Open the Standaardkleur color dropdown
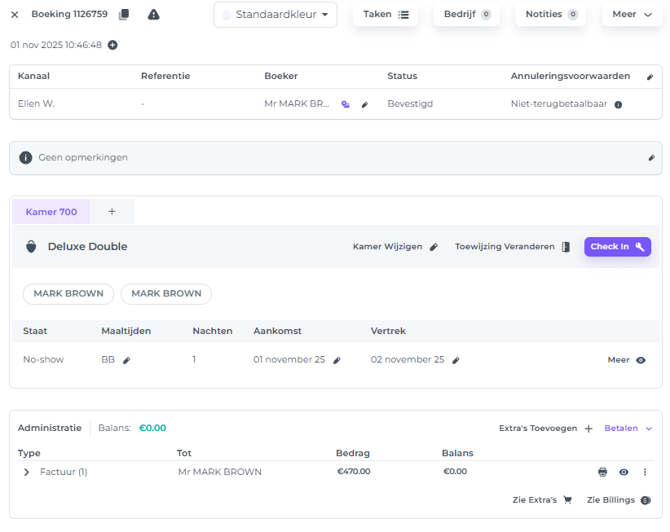 pos(275,15)
